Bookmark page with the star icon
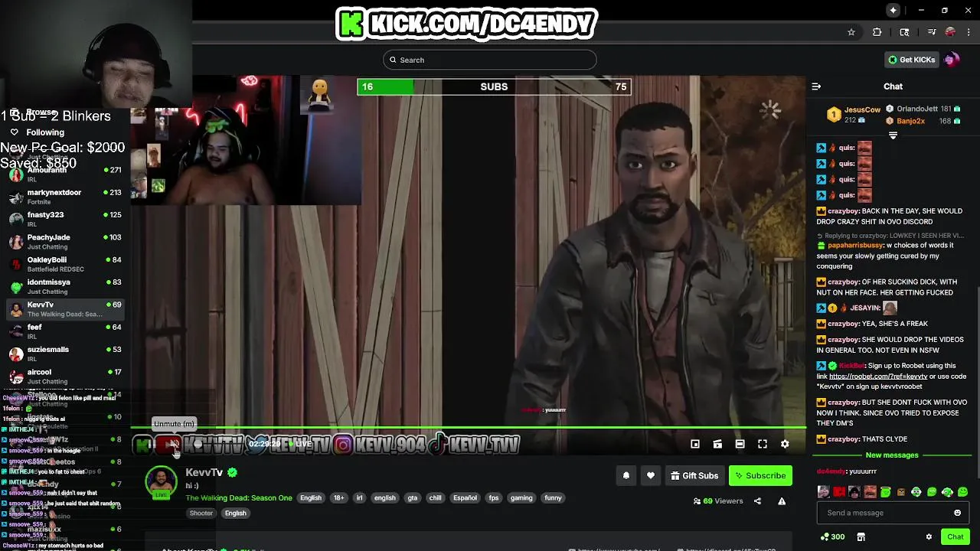Screen dimensions: 980x551 click(x=851, y=32)
